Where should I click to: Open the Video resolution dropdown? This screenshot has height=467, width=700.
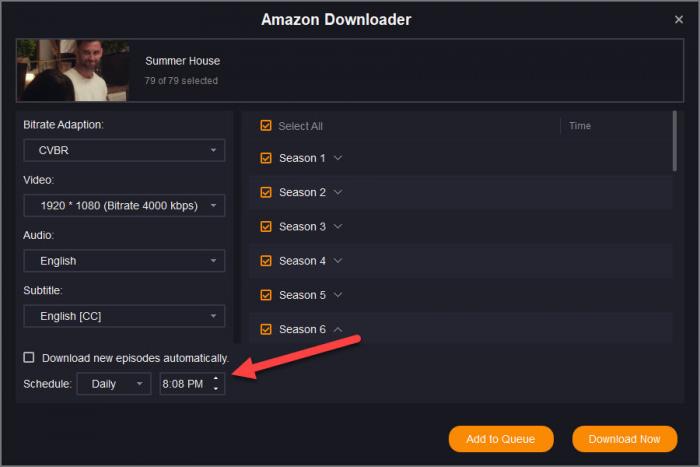(x=124, y=205)
